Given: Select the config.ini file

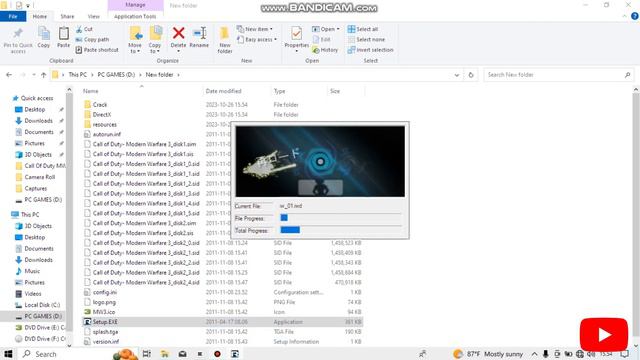Looking at the screenshot, I should tap(104, 292).
